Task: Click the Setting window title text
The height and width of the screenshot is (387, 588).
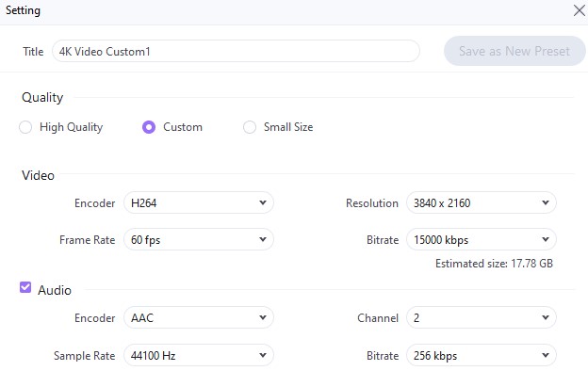Action: (24, 10)
